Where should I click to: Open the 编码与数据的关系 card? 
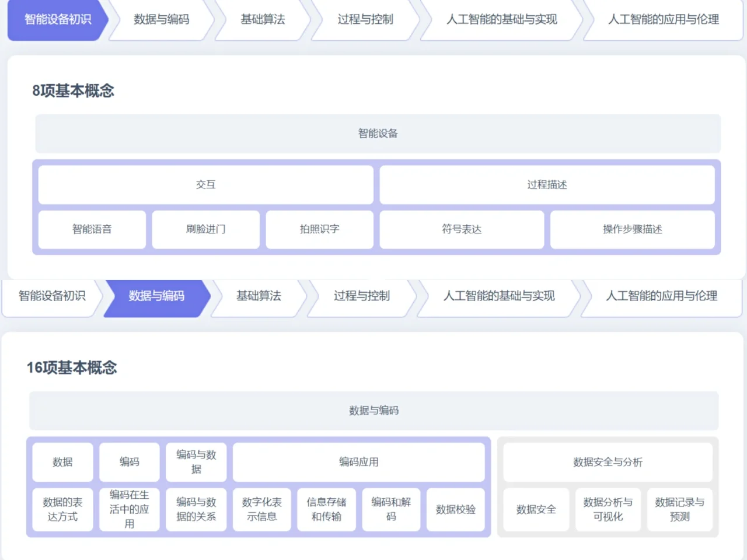click(196, 509)
